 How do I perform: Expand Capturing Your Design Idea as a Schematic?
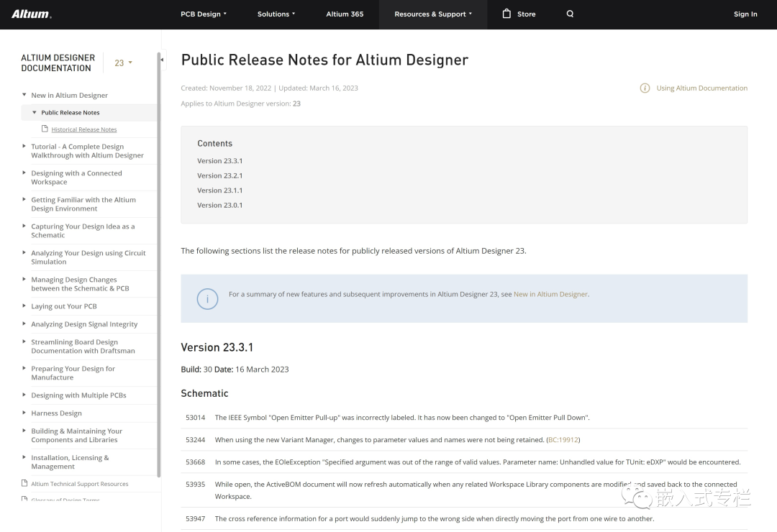click(24, 226)
